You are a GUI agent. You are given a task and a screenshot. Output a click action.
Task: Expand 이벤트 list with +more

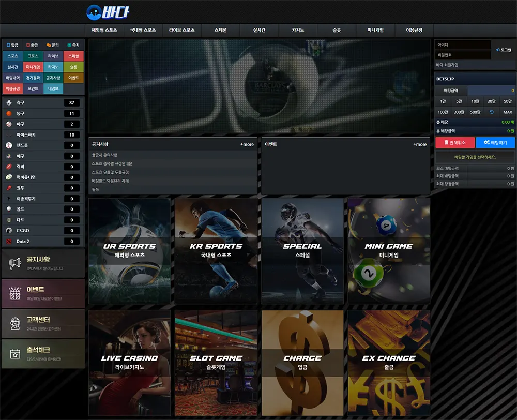coord(420,144)
